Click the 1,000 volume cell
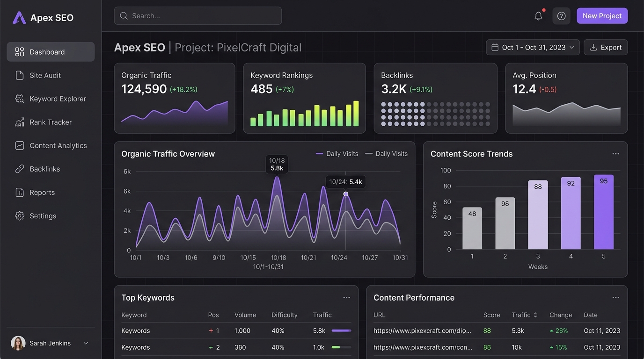The width and height of the screenshot is (644, 359). (x=242, y=330)
